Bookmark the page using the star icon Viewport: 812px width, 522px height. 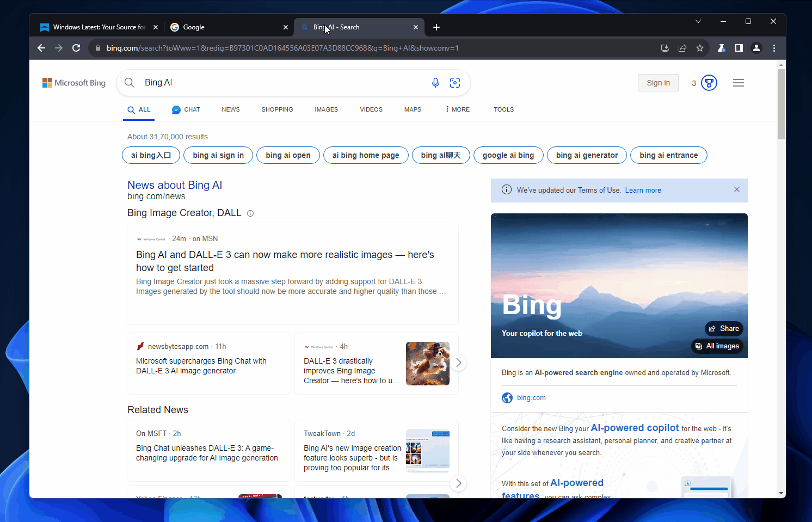pyautogui.click(x=700, y=48)
